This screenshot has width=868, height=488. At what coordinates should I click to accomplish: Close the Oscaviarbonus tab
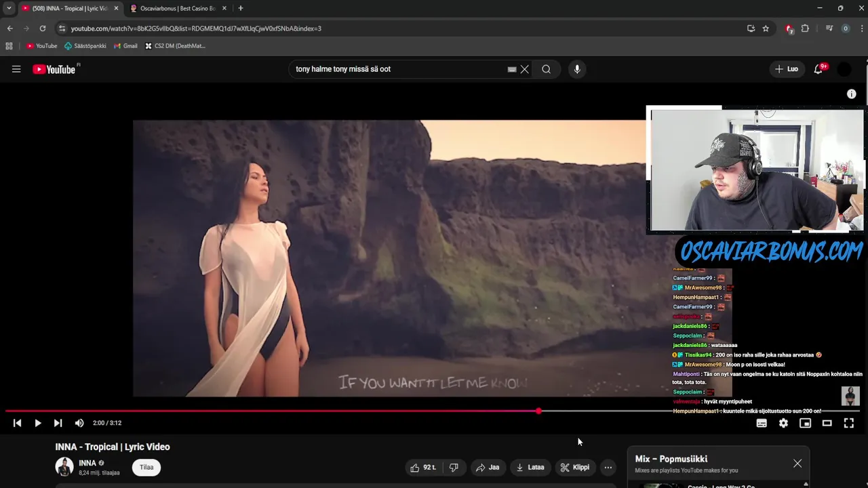224,8
